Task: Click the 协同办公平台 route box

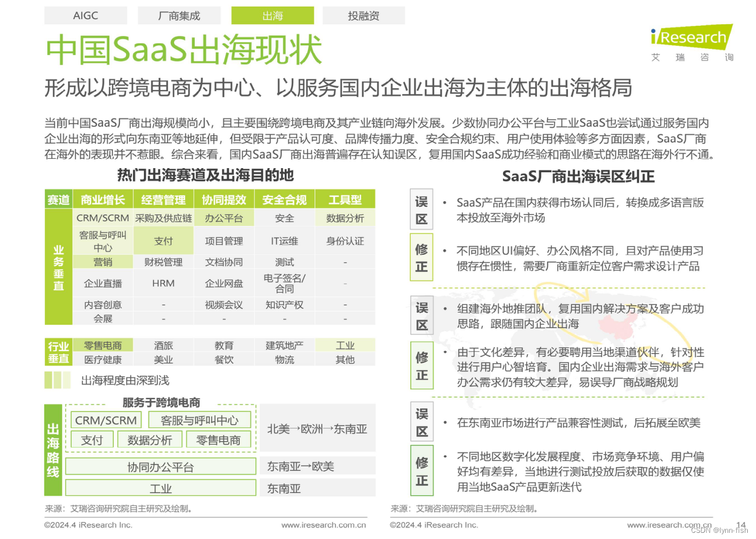Action: pos(160,467)
